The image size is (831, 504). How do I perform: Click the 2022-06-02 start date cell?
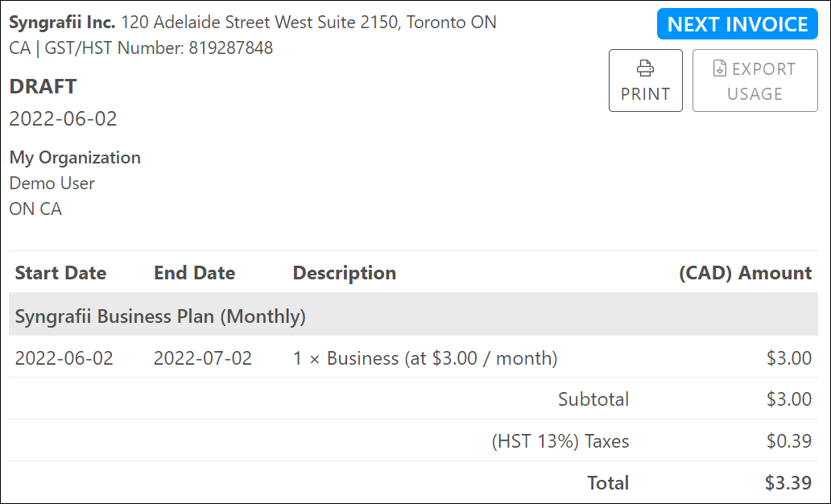pos(64,358)
